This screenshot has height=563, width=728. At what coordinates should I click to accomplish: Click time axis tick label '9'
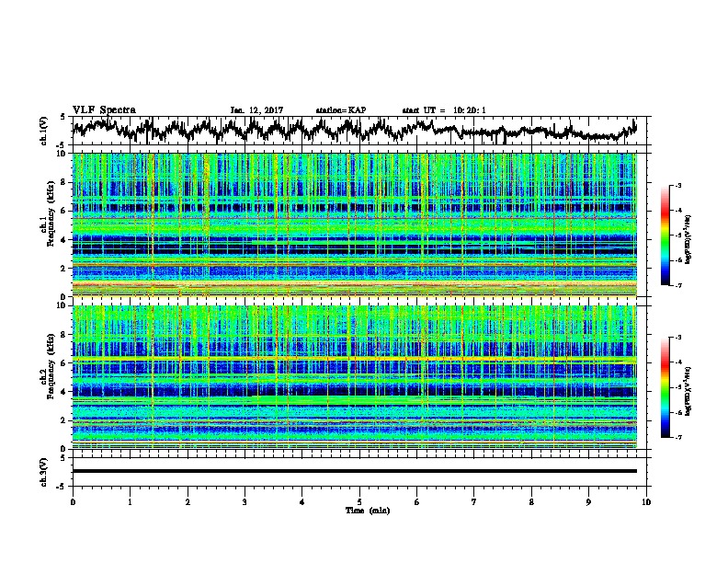click(x=588, y=502)
